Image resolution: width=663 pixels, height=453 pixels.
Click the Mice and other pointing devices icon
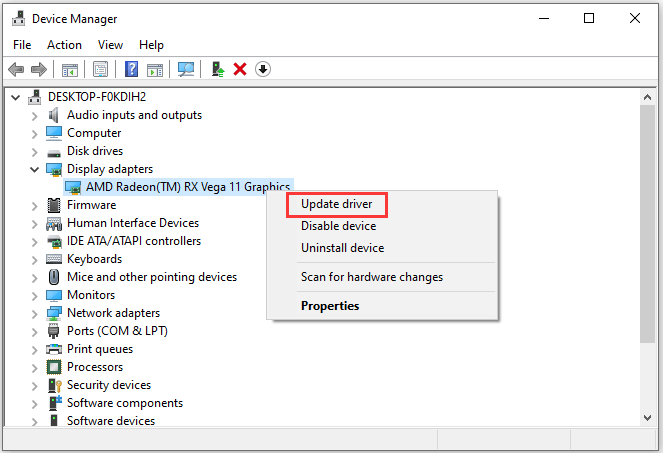(x=54, y=277)
